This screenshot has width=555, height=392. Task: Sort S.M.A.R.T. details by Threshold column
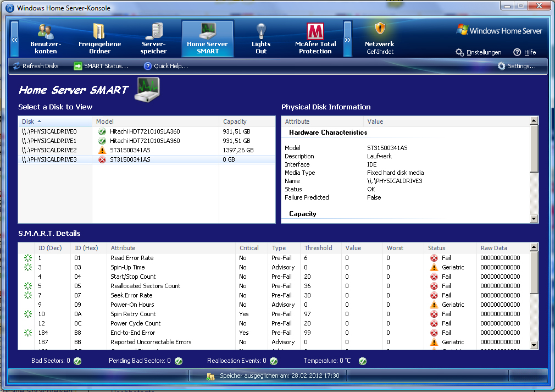[x=321, y=248]
